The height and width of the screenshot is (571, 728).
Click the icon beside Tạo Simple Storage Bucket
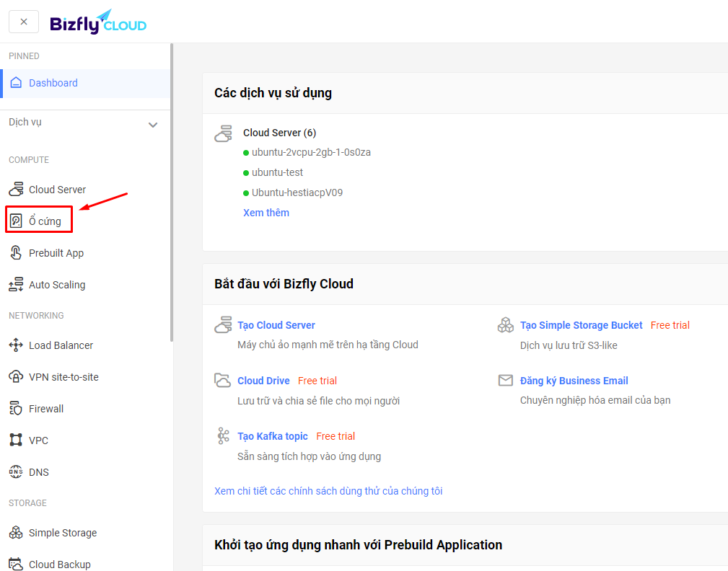coord(506,324)
